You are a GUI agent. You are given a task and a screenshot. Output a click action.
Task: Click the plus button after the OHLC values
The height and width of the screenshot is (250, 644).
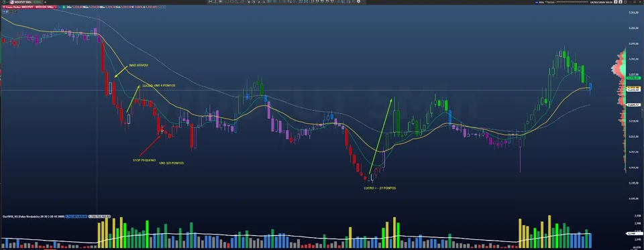pos(164,7)
